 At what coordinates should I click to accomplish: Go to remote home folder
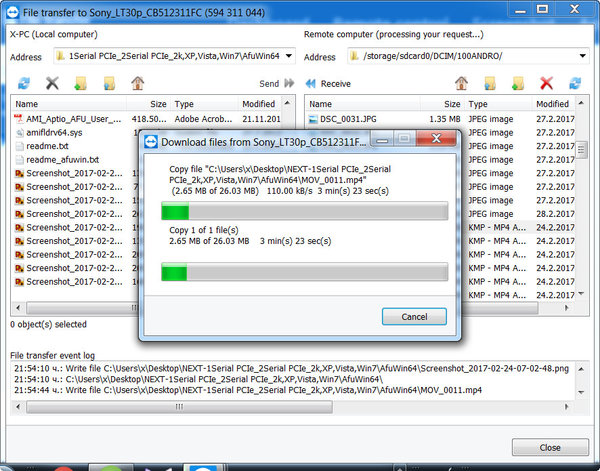tap(461, 83)
